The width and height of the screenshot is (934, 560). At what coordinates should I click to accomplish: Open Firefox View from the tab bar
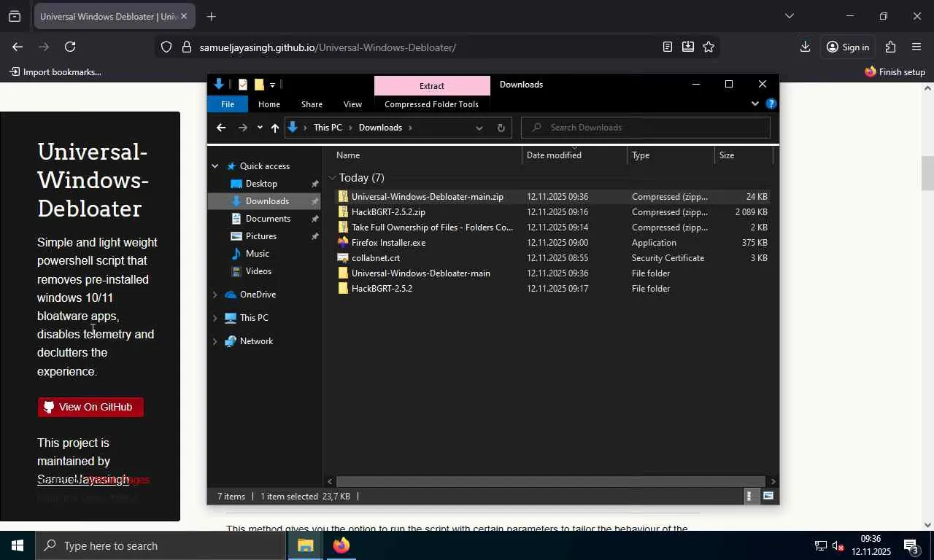(x=15, y=16)
